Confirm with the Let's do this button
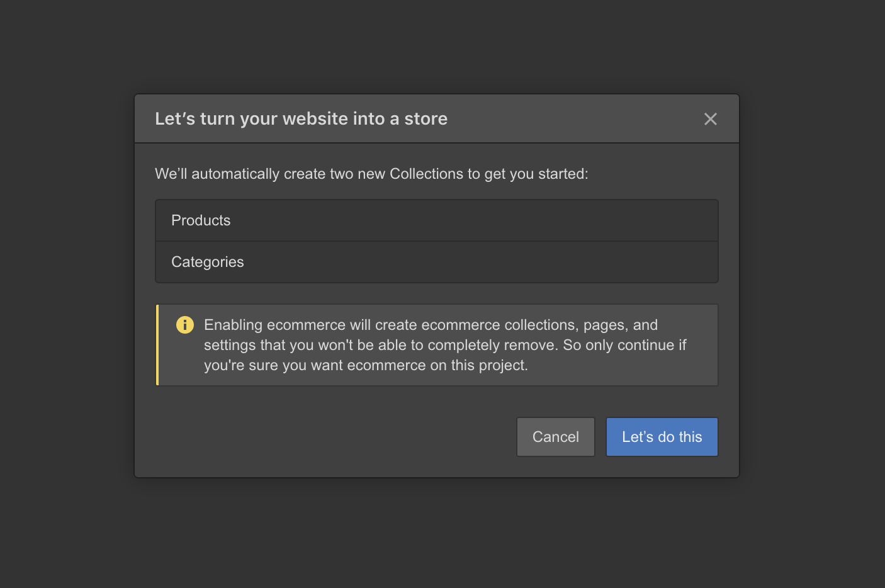This screenshot has height=588, width=885. (x=662, y=436)
